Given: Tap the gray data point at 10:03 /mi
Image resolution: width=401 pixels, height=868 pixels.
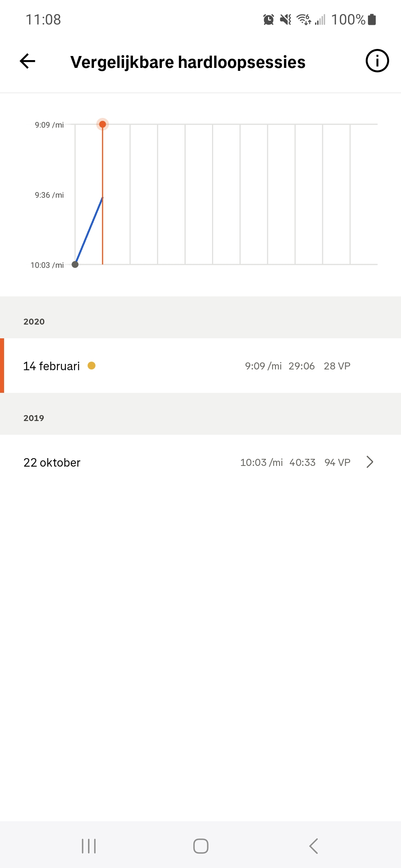Looking at the screenshot, I should pyautogui.click(x=75, y=264).
